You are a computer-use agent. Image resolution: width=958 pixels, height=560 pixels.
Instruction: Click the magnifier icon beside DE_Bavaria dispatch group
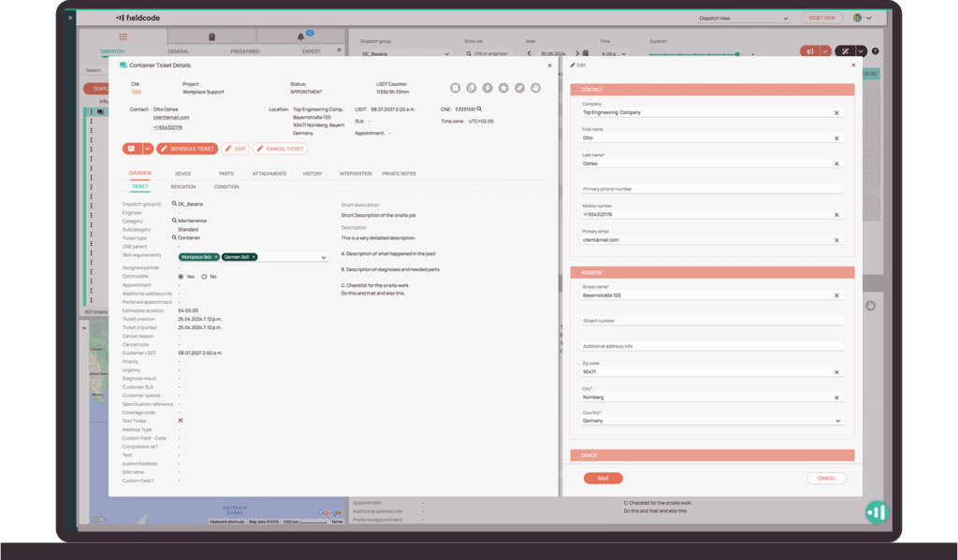pyautogui.click(x=174, y=204)
